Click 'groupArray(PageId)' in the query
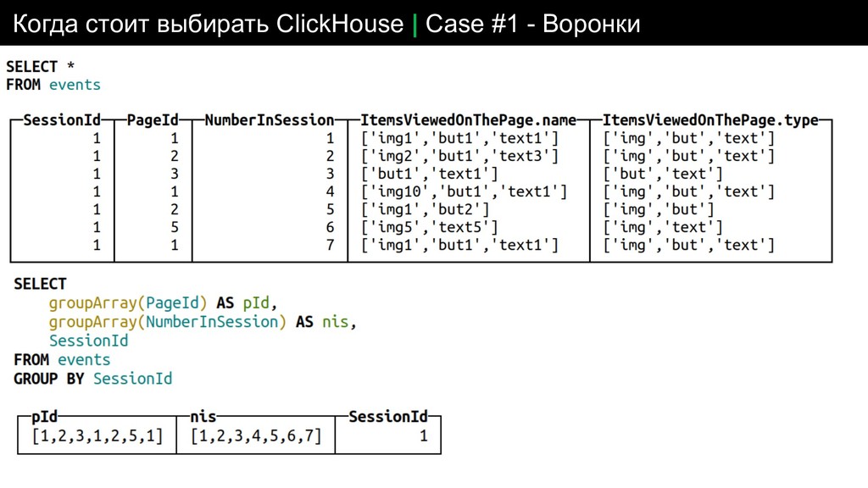868x488 pixels. coord(128,303)
